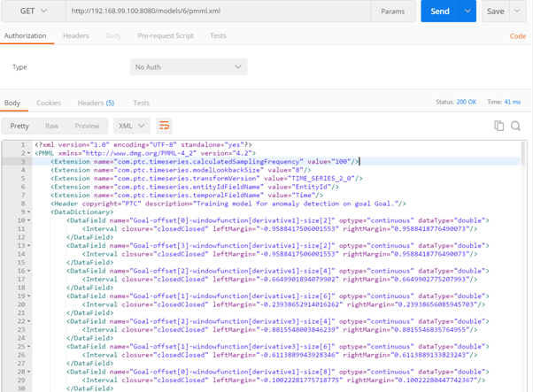Click the 200 OK status value
533x392 pixels.
[466, 102]
